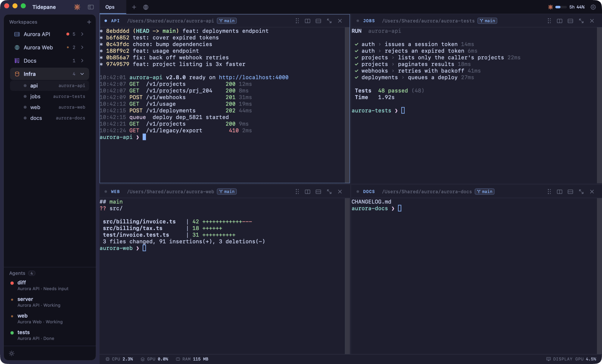Expand Docs workspace chevron

point(82,61)
